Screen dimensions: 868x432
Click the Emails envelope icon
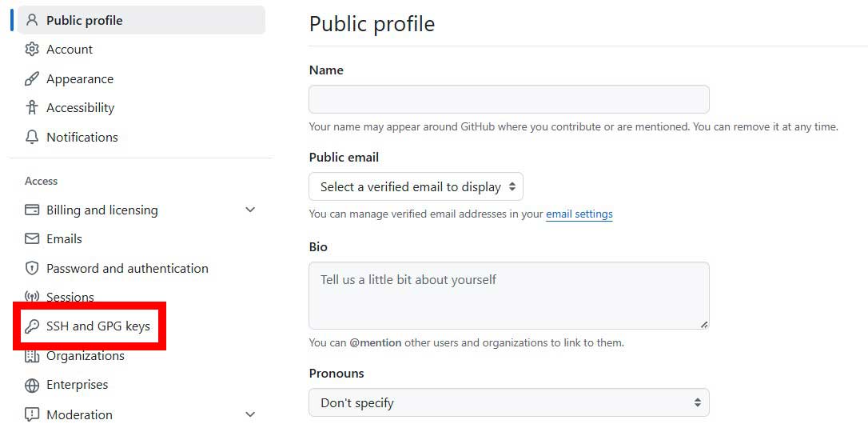[x=32, y=238]
